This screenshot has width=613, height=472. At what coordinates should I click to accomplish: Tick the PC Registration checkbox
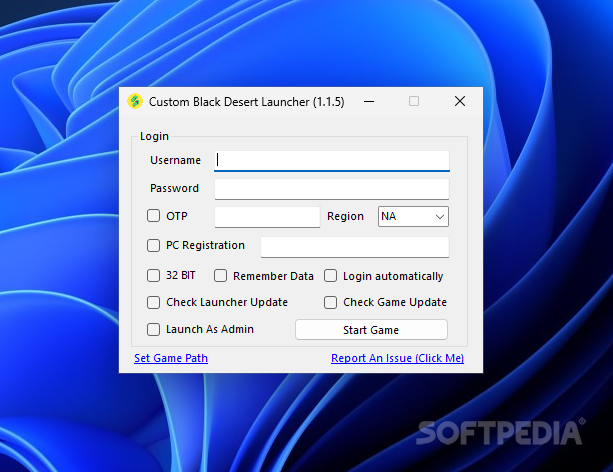point(153,246)
